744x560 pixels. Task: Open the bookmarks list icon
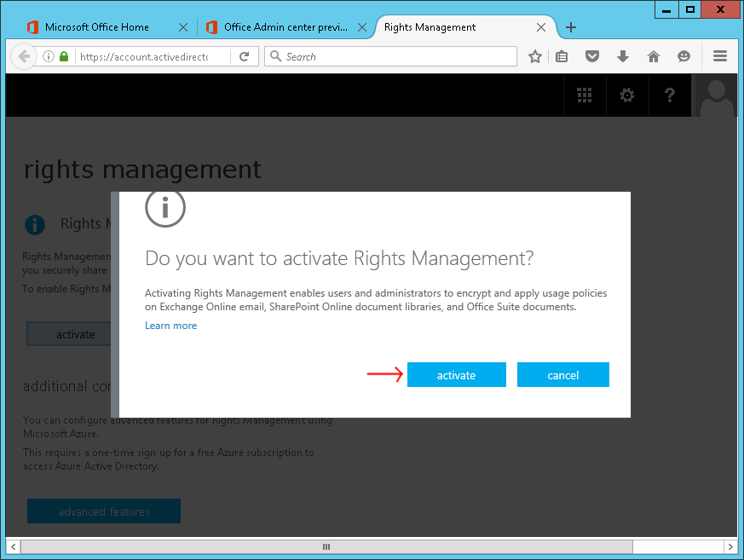click(562, 56)
